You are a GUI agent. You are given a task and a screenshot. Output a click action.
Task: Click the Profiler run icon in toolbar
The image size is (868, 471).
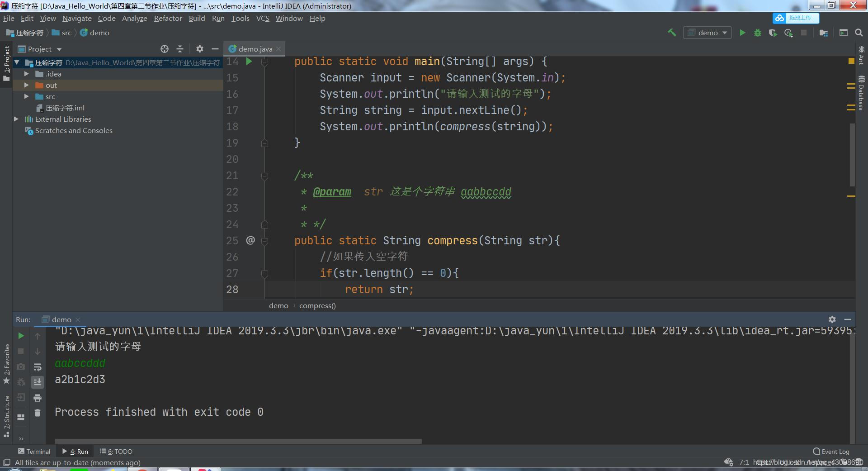788,33
